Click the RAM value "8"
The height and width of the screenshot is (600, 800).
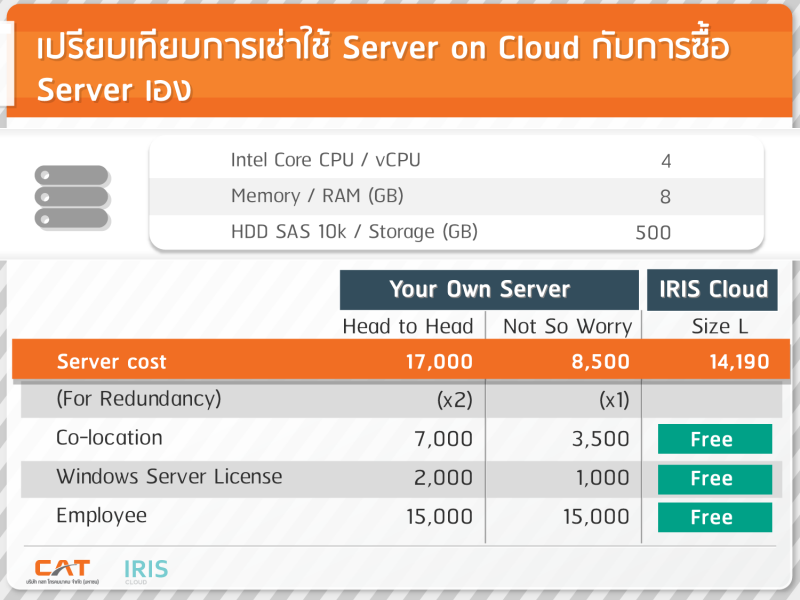tap(665, 197)
